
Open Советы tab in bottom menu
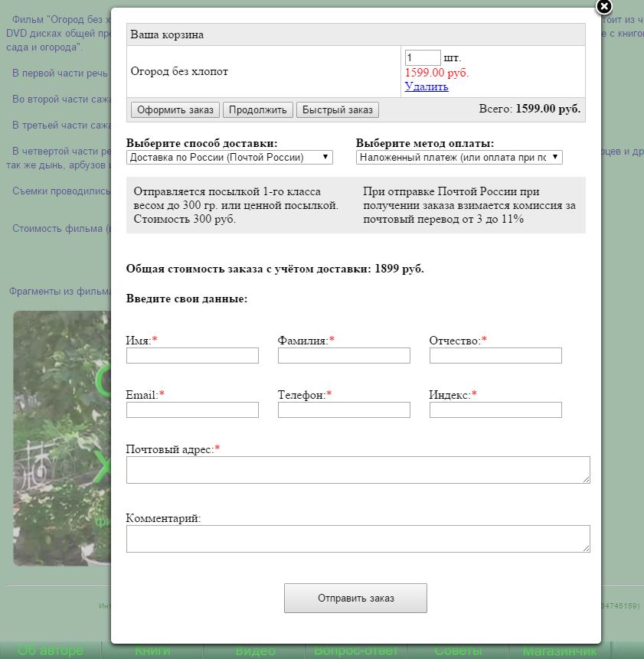click(458, 650)
